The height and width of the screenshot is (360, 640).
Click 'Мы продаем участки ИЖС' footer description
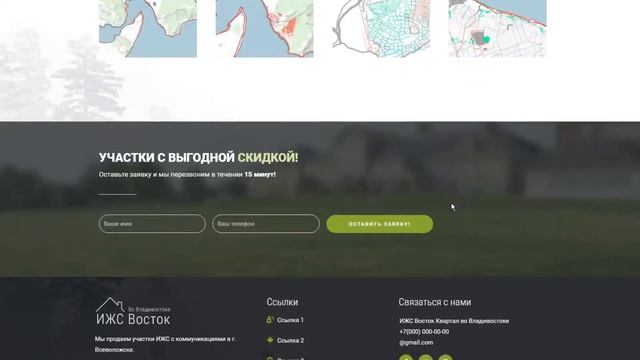[165, 344]
